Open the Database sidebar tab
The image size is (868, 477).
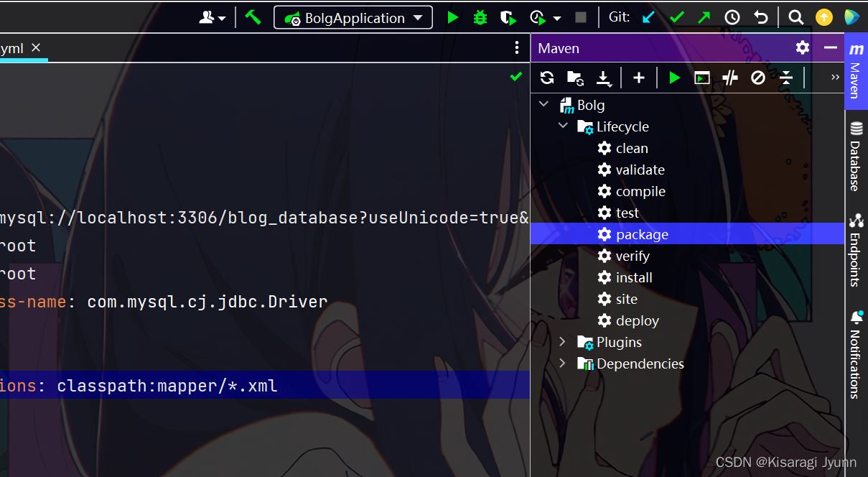[x=855, y=157]
